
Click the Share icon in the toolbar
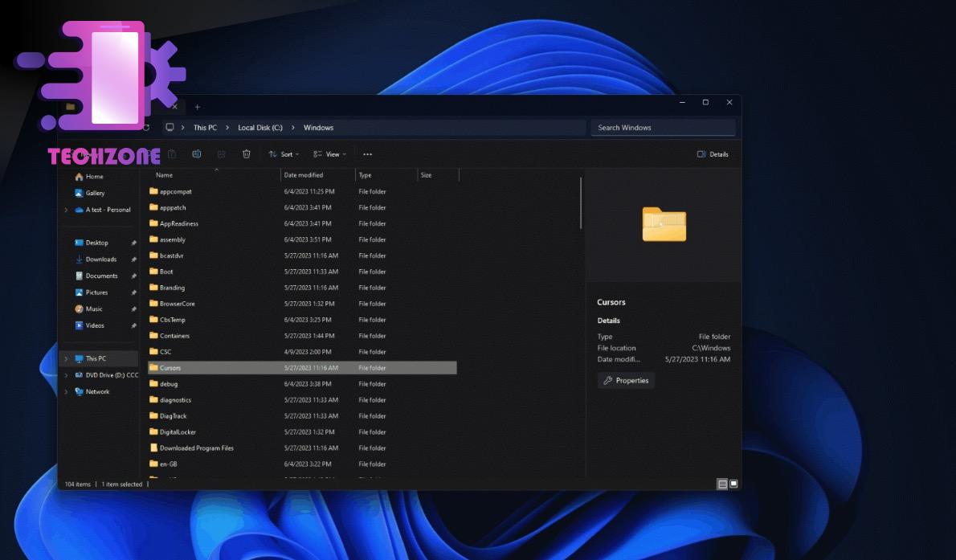pos(221,154)
